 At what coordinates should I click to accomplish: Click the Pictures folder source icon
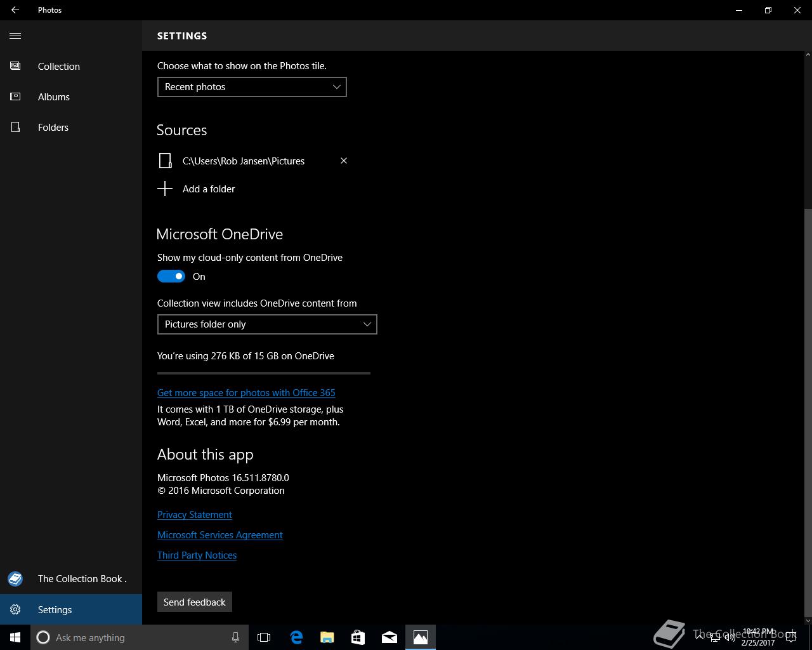pyautogui.click(x=165, y=161)
